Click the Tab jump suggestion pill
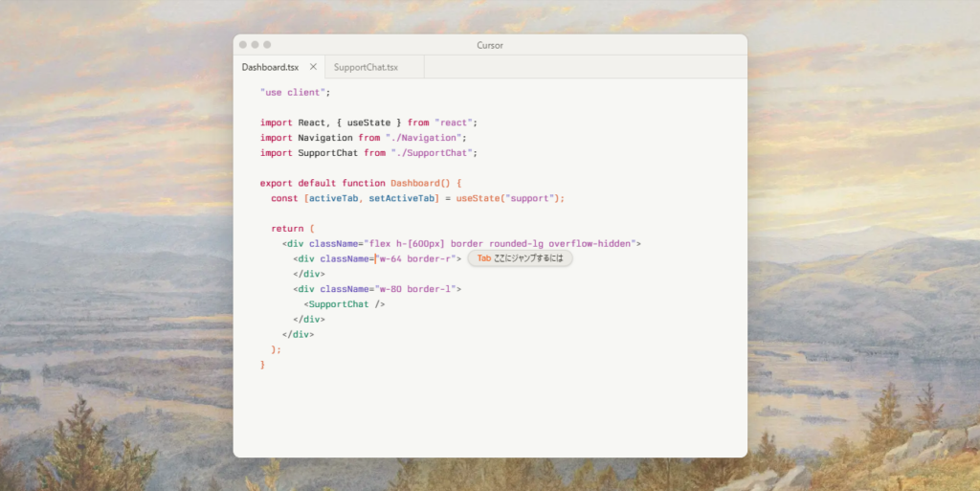This screenshot has height=491, width=980. (x=520, y=258)
